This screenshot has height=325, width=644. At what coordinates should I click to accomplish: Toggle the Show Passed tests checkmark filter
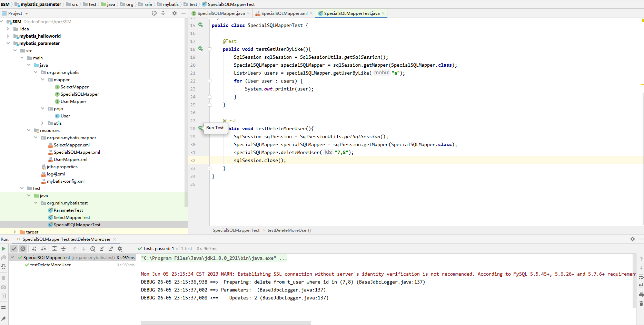14,249
